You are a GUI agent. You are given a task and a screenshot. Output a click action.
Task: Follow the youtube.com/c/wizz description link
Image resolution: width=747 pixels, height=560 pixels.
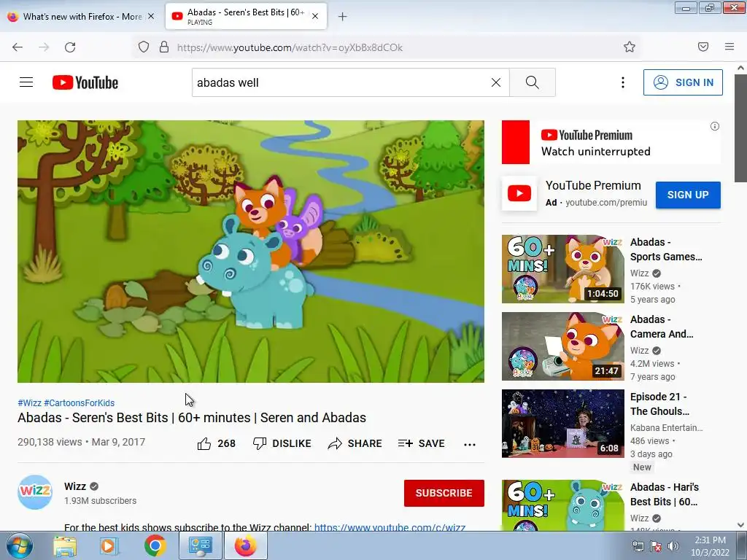click(390, 527)
